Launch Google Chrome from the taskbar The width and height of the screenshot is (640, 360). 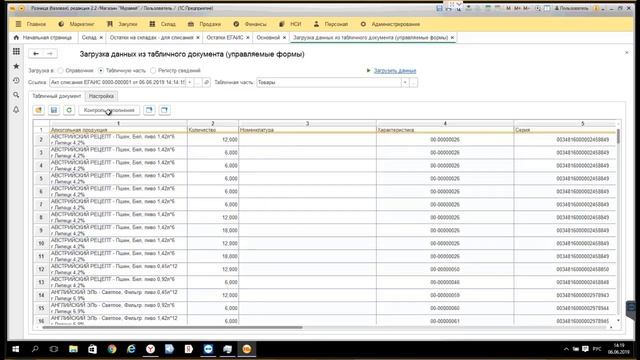click(112, 349)
